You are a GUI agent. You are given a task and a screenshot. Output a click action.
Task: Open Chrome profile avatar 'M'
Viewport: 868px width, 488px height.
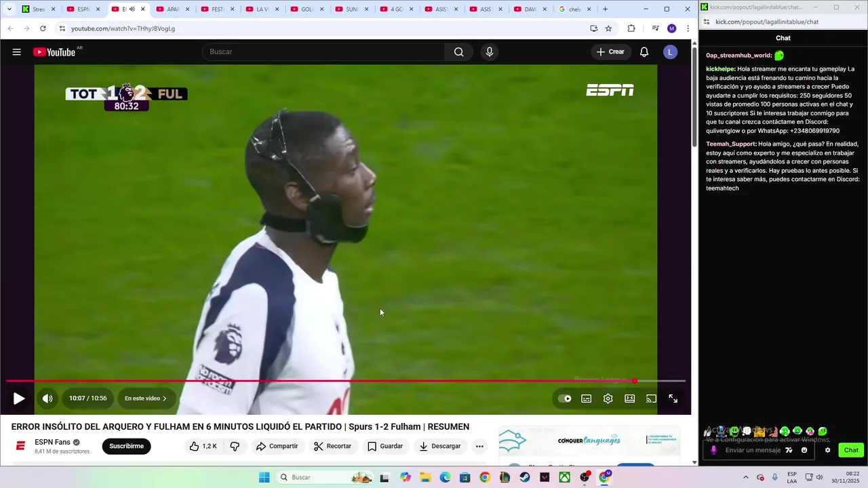click(671, 28)
